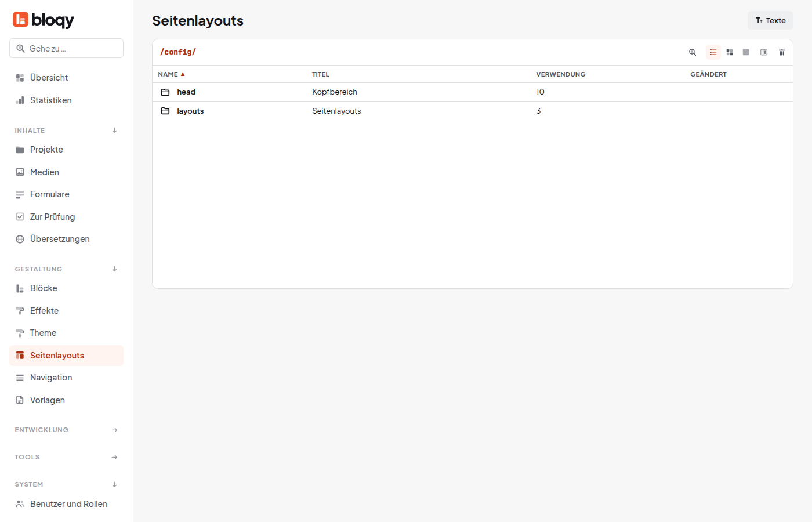Collapse the INHALTE section

coord(114,130)
